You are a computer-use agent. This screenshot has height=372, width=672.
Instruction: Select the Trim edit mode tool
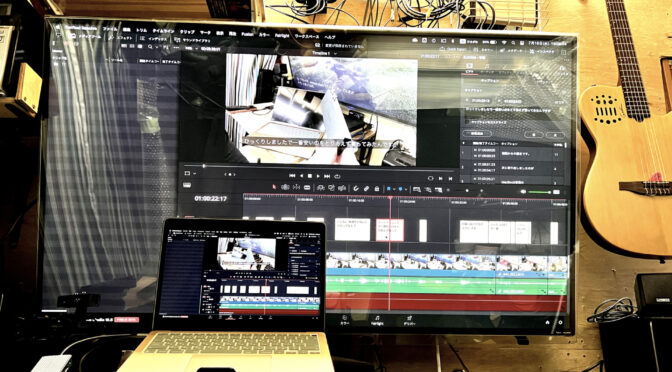tap(285, 187)
